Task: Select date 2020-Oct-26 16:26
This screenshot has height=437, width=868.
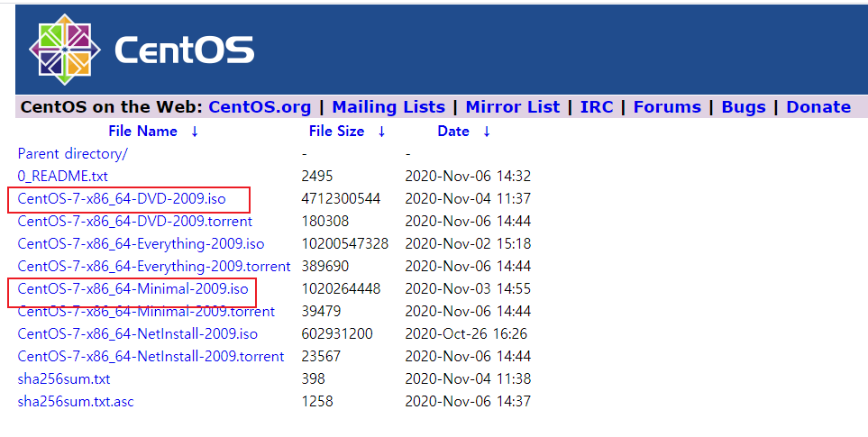Action: (x=466, y=334)
